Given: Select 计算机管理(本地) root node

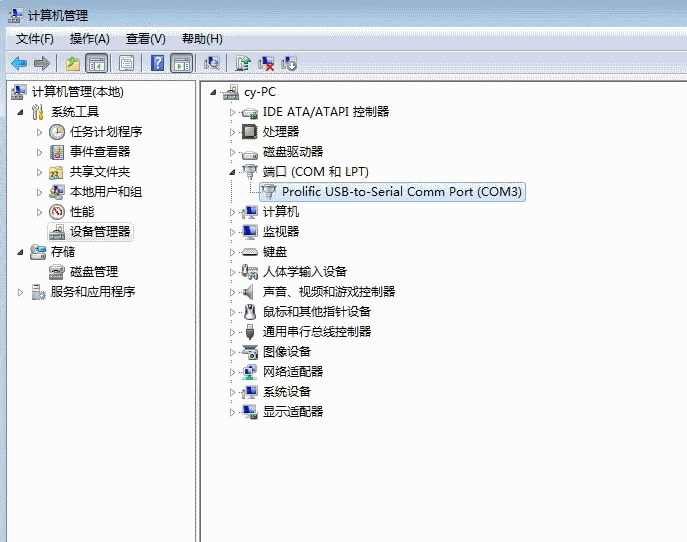Looking at the screenshot, I should tap(78, 92).
